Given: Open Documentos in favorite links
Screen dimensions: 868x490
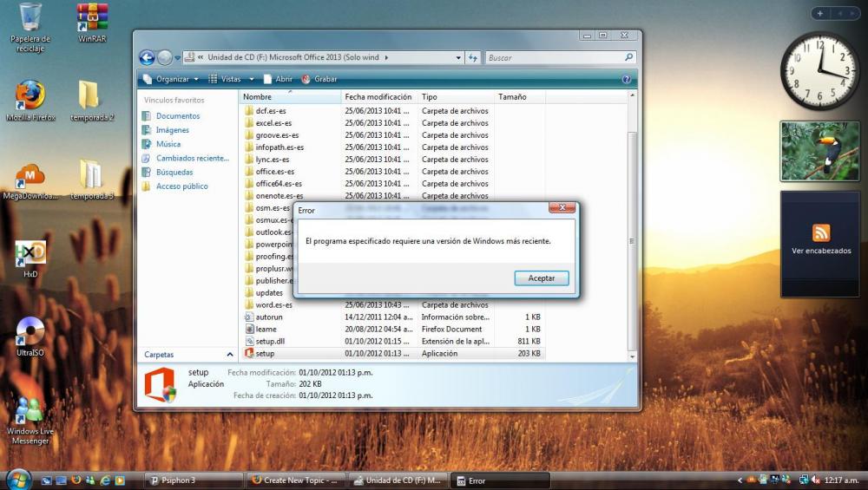Looking at the screenshot, I should tap(178, 115).
